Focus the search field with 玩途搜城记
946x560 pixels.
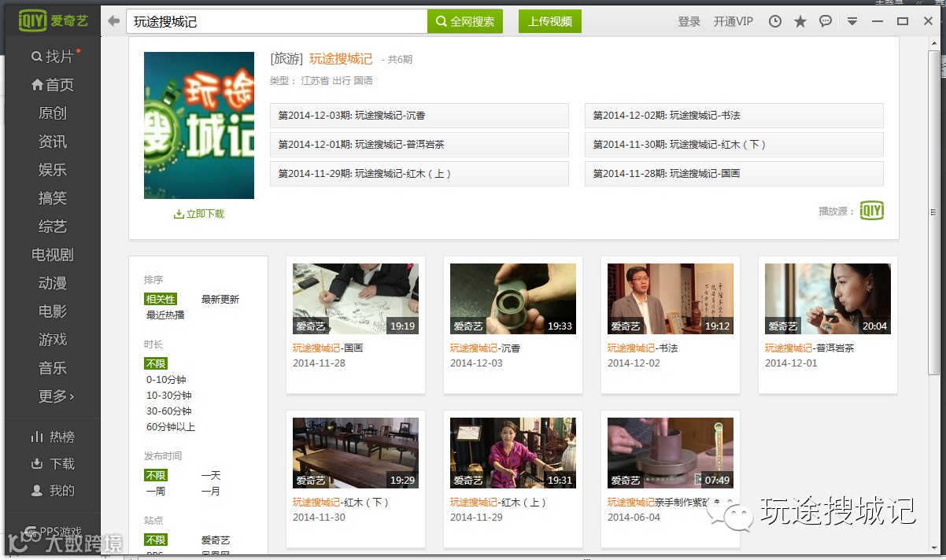click(x=277, y=21)
